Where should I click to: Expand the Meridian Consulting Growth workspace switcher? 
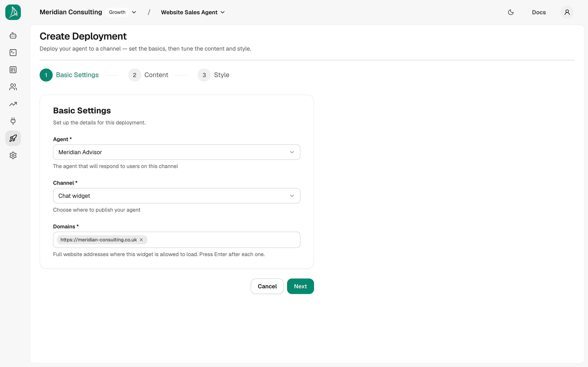point(88,12)
